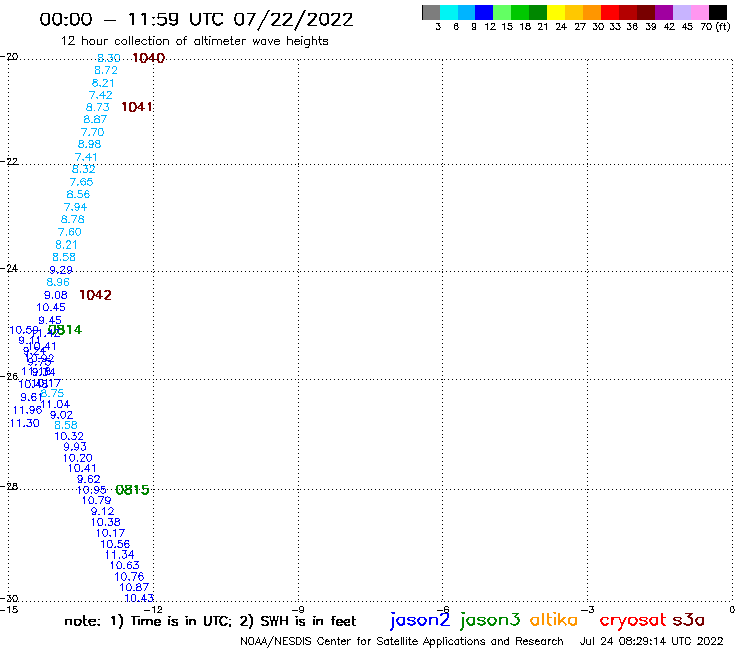Click the 1041 time stamp label
This screenshot has width=740, height=650.
[136, 107]
